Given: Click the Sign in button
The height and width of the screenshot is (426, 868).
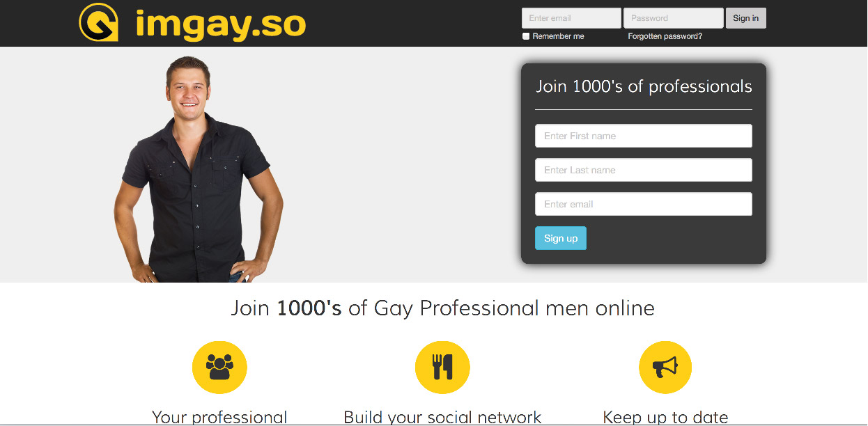Looking at the screenshot, I should pos(746,18).
